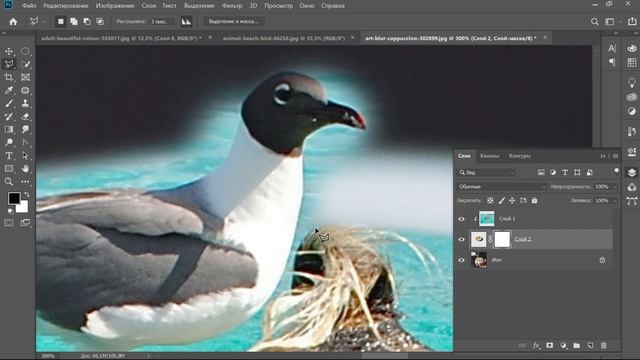Click the Home icon in options bar
The width and height of the screenshot is (640, 360).
[x=13, y=22]
